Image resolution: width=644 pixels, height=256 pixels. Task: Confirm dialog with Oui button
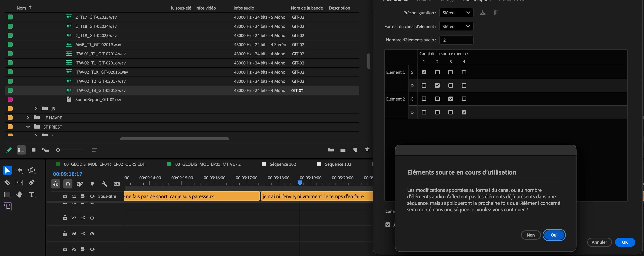[x=554, y=235]
